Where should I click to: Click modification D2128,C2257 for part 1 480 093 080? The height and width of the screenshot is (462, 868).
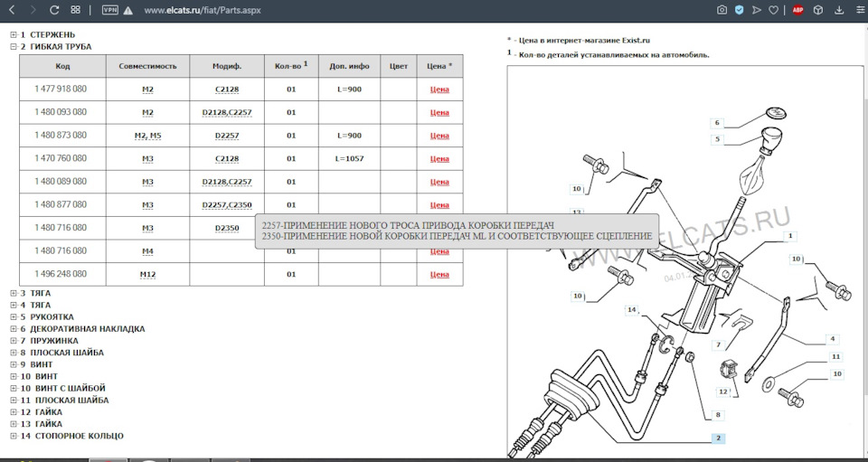coord(227,113)
